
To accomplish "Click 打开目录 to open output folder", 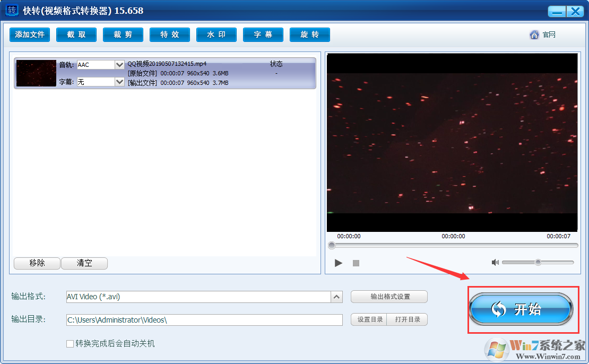I will [x=407, y=319].
